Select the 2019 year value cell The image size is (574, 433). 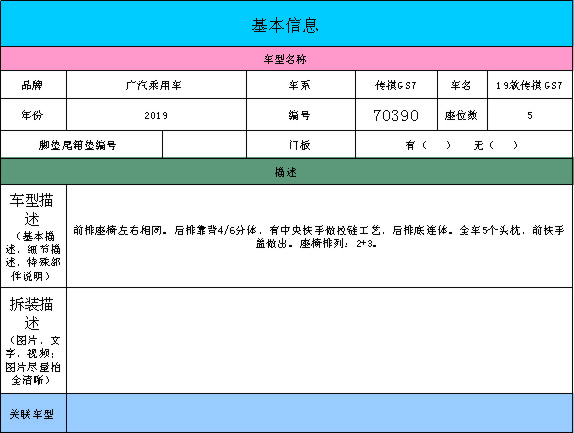pyautogui.click(x=156, y=115)
